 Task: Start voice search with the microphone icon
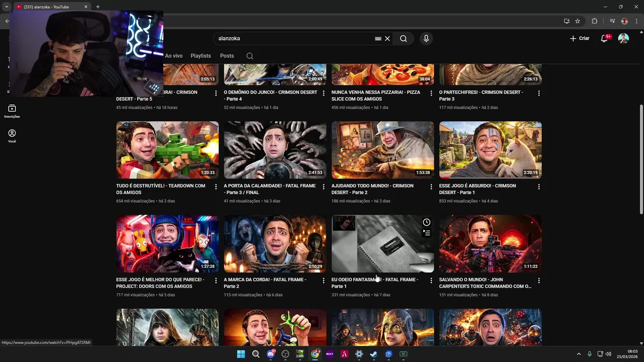tap(426, 39)
